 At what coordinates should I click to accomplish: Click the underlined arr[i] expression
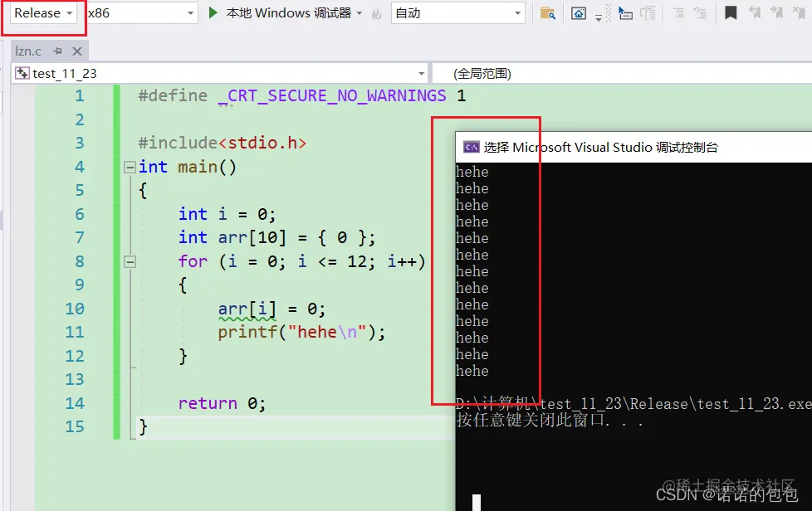(x=247, y=309)
